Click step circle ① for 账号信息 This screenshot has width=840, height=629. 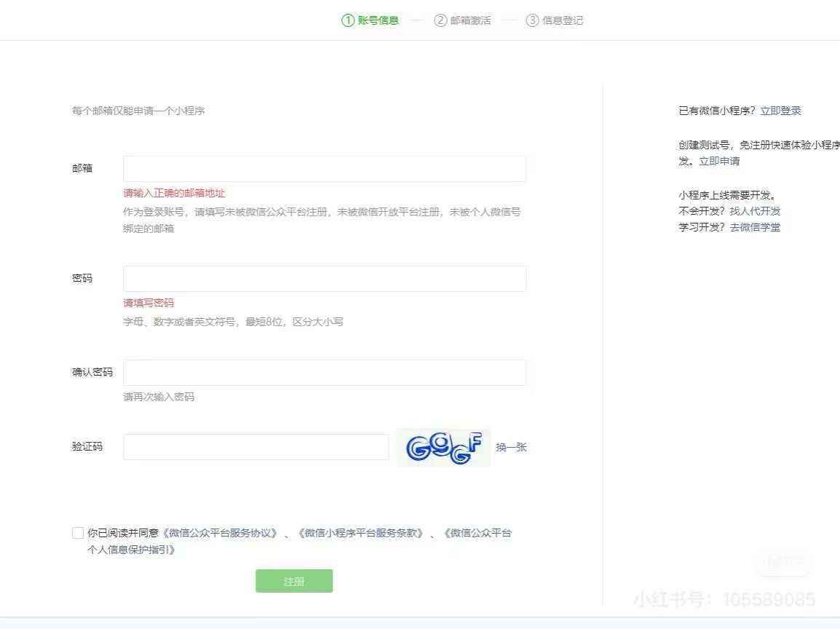[x=347, y=20]
